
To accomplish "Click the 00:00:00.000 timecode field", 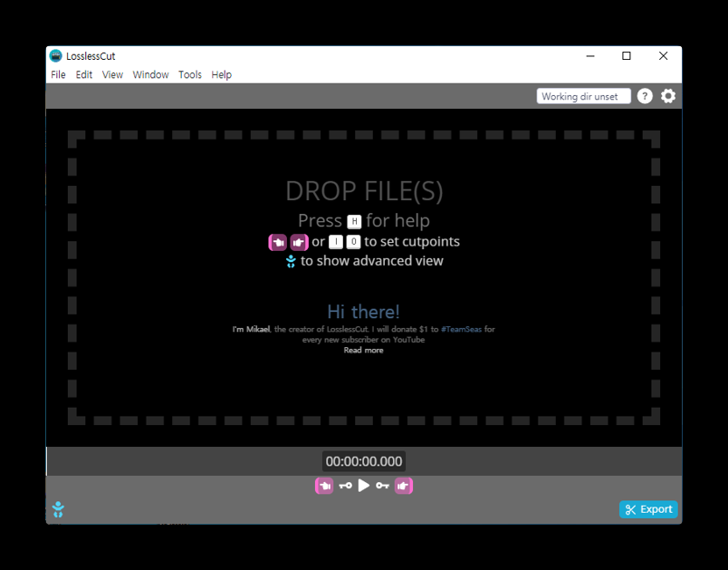I will 364,461.
